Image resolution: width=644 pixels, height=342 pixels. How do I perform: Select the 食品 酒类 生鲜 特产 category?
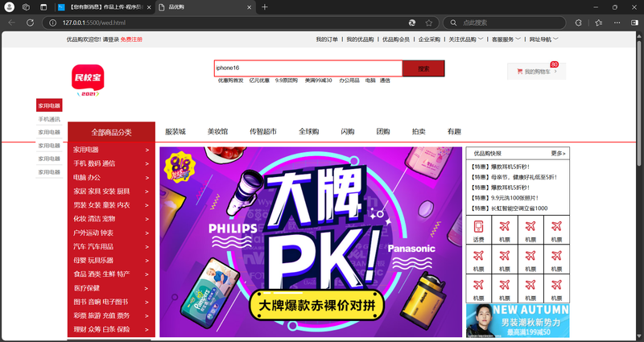pos(101,274)
